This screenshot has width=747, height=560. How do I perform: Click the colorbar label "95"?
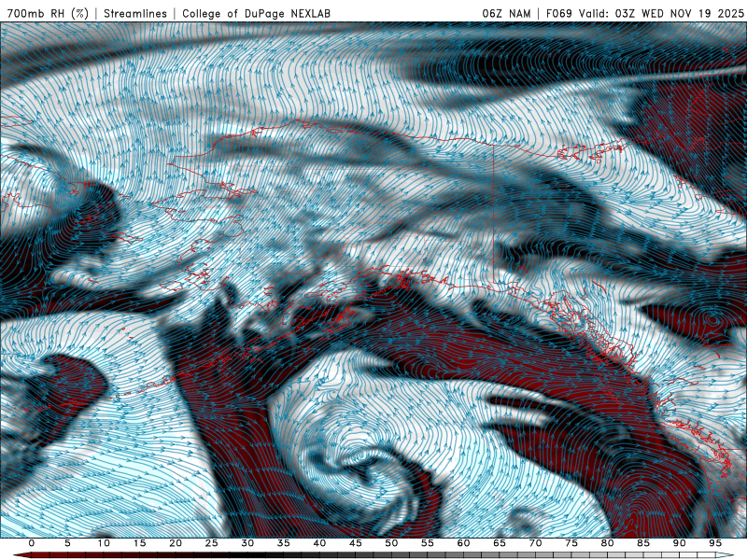click(x=715, y=543)
